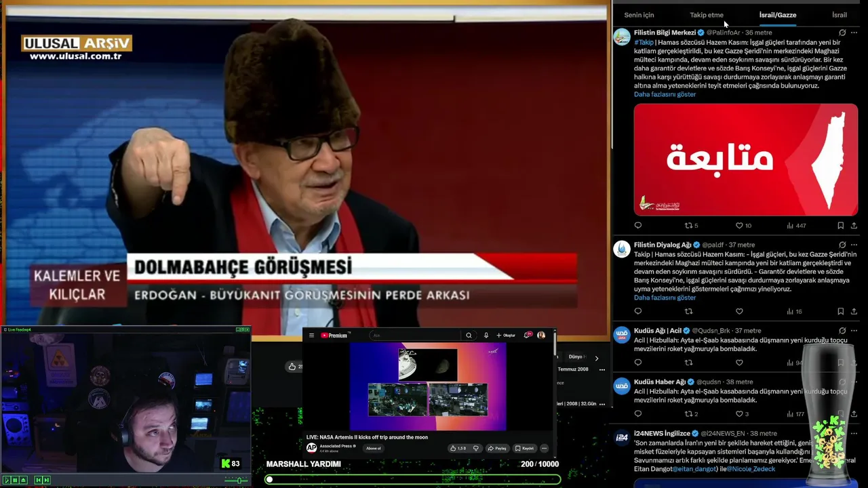Open the YouTube account avatar

pos(541,335)
